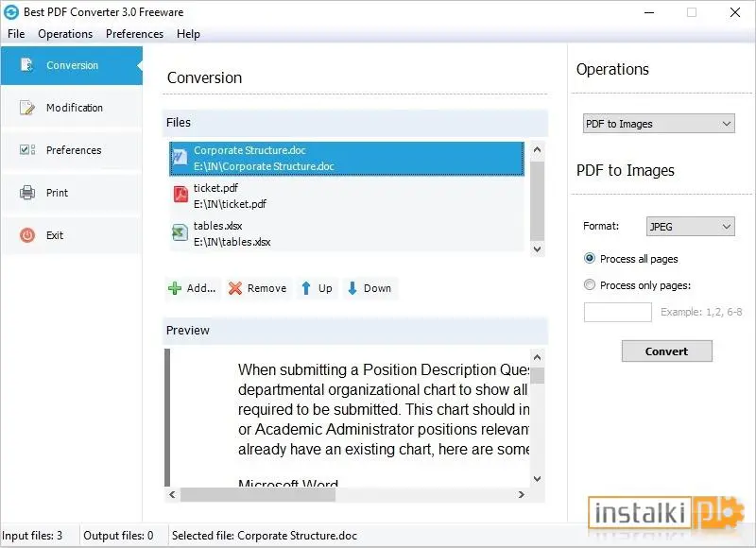Screen dimensions: 756x548
Task: Go to the Print section
Action: [72, 193]
